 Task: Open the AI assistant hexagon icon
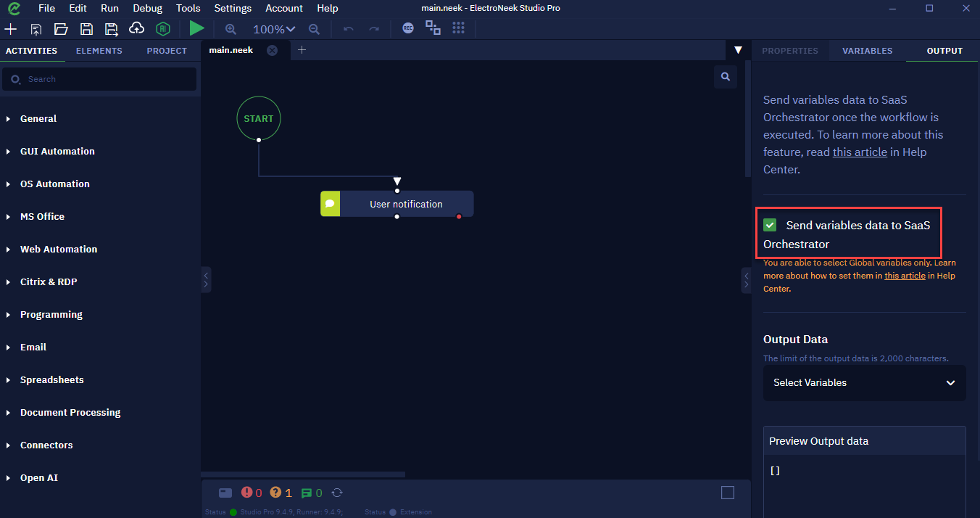click(163, 28)
